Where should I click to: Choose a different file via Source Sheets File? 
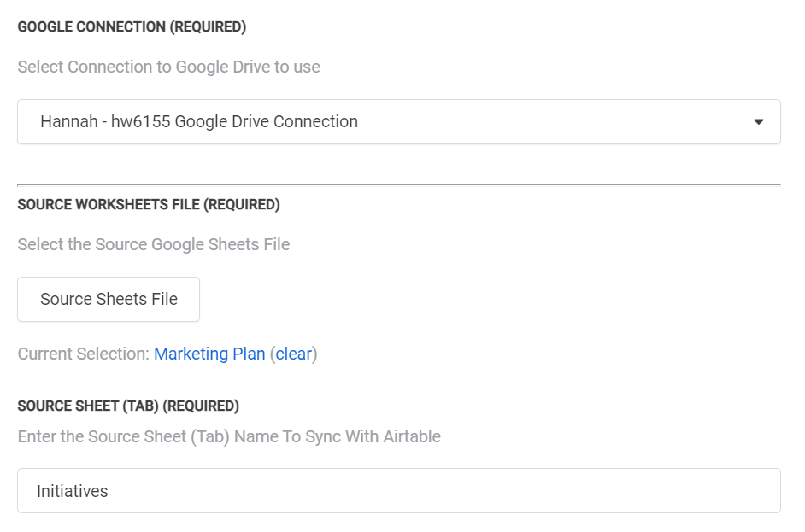coord(108,299)
